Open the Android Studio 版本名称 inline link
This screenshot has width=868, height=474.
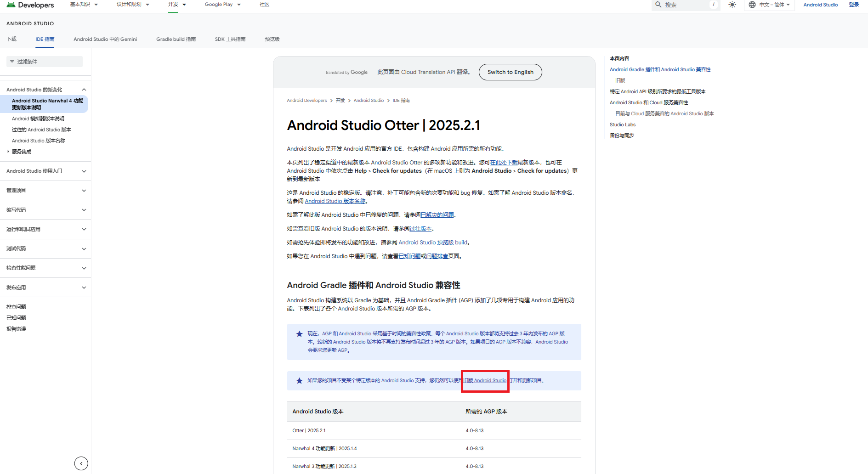[x=335, y=201]
